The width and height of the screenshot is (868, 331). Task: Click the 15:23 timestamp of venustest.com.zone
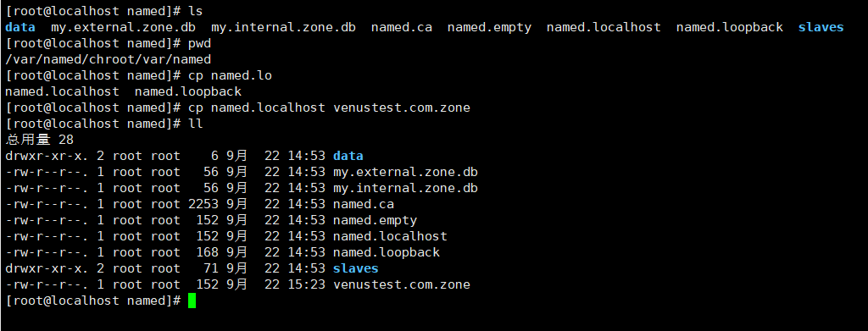tap(306, 284)
